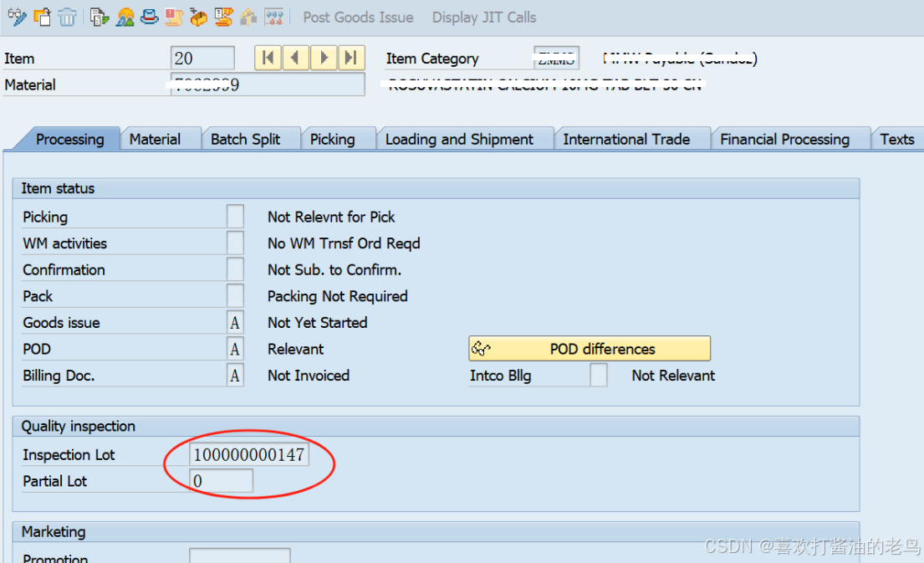Toggle Display/Change mode with glasses icon
The image size is (924, 563).
(x=18, y=16)
